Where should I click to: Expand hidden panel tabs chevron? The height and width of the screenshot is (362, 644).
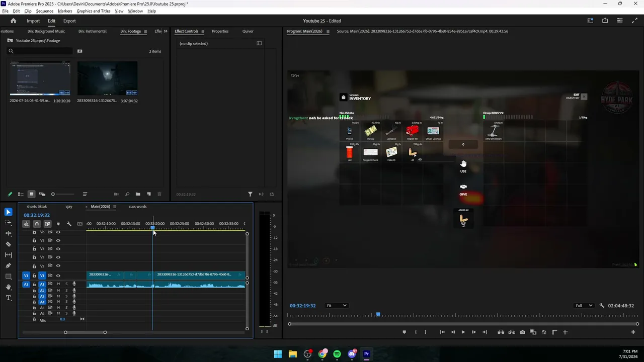pyautogui.click(x=166, y=31)
